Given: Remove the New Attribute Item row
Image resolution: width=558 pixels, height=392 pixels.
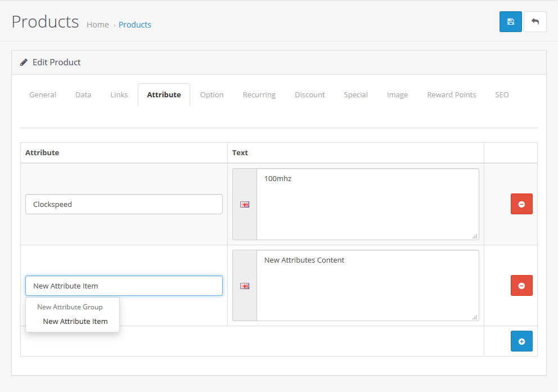Looking at the screenshot, I should 521,286.
